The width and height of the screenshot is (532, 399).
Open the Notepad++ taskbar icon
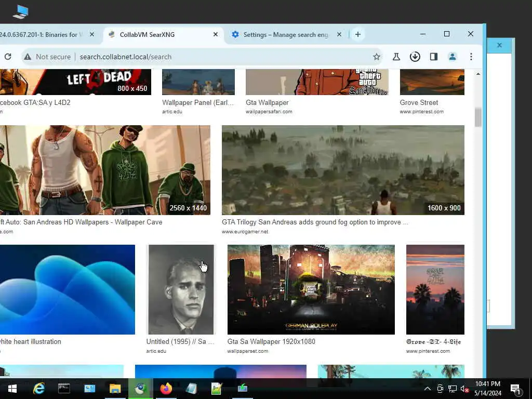[217, 389]
